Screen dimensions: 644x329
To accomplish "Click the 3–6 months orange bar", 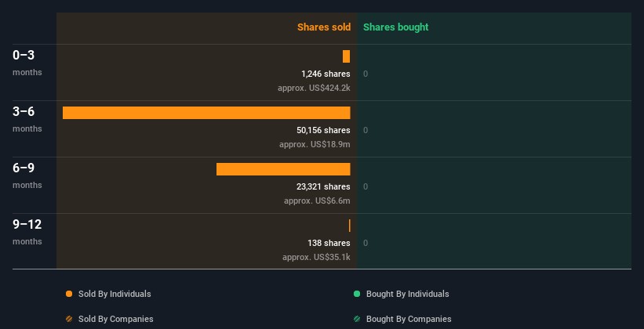I will (x=206, y=113).
